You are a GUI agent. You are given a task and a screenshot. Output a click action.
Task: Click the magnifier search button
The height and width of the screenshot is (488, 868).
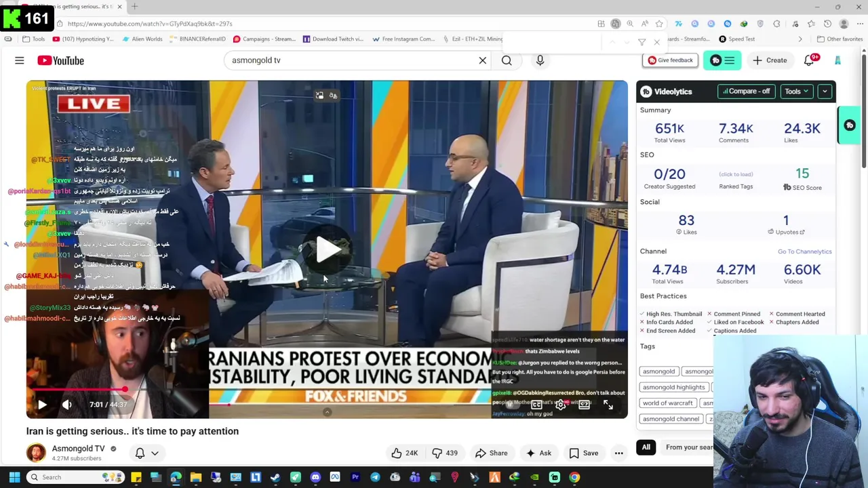click(x=507, y=60)
